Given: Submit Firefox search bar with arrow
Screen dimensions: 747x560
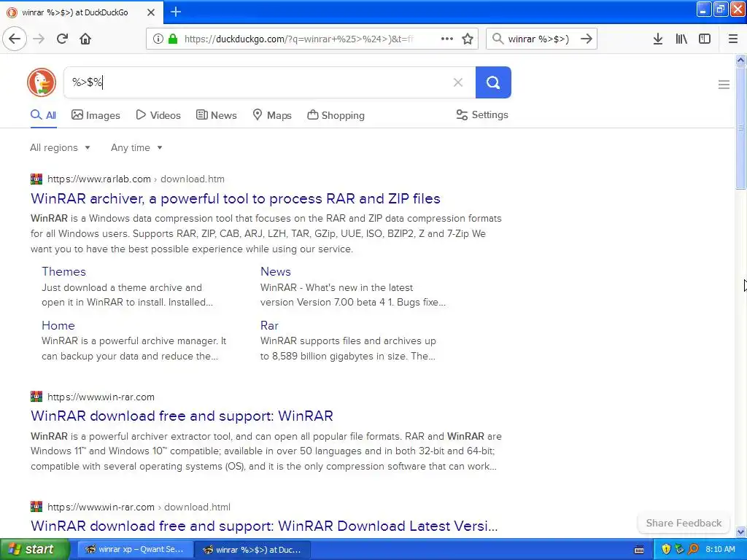Looking at the screenshot, I should [x=587, y=39].
